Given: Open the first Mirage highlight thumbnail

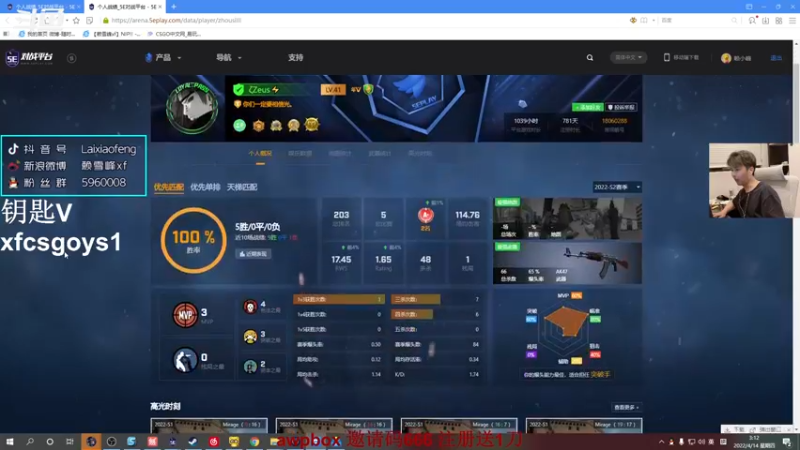Looking at the screenshot, I should [x=209, y=425].
